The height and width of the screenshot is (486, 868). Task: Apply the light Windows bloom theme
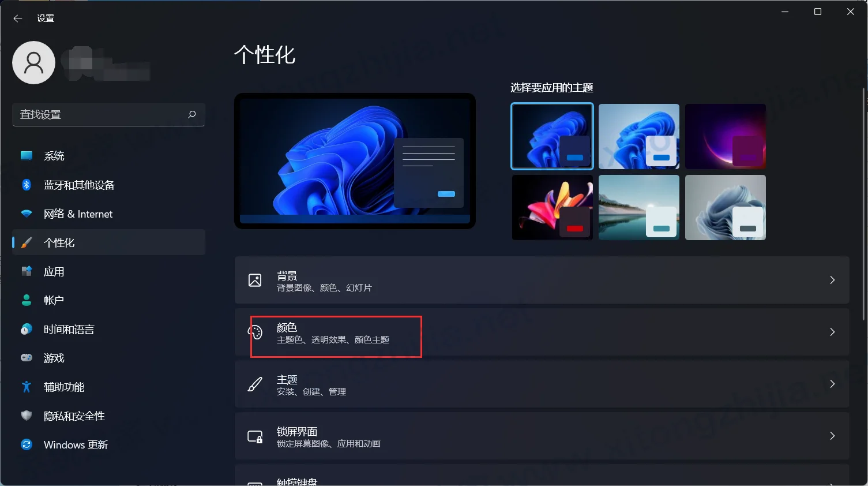[x=638, y=136]
